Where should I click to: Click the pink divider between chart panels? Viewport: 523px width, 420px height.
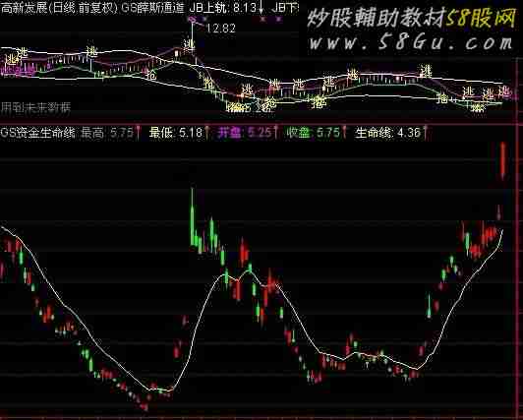(261, 124)
